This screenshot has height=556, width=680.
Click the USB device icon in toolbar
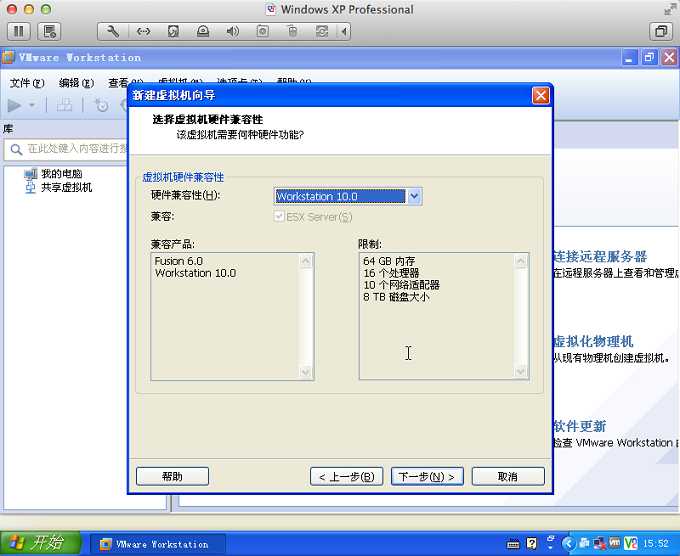click(x=292, y=31)
